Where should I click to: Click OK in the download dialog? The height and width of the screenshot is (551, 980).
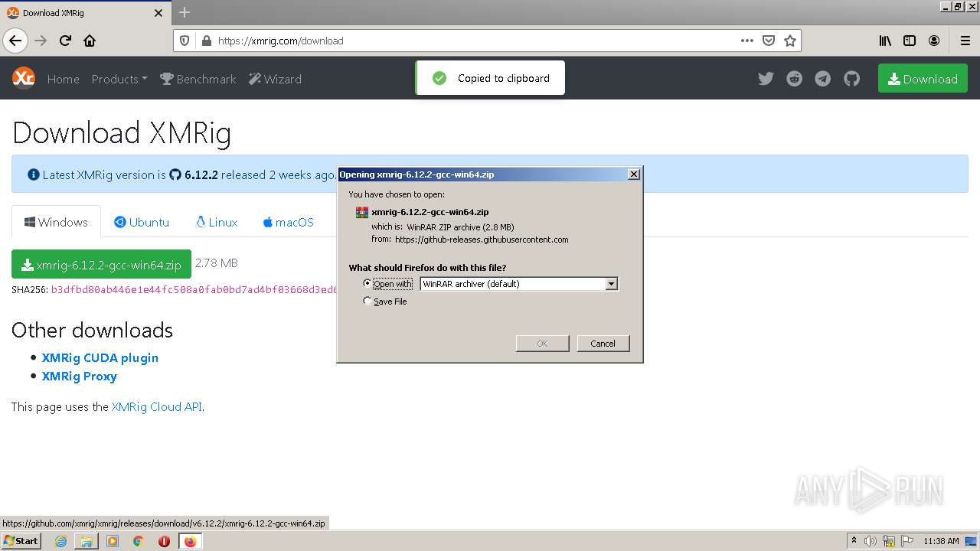542,344
